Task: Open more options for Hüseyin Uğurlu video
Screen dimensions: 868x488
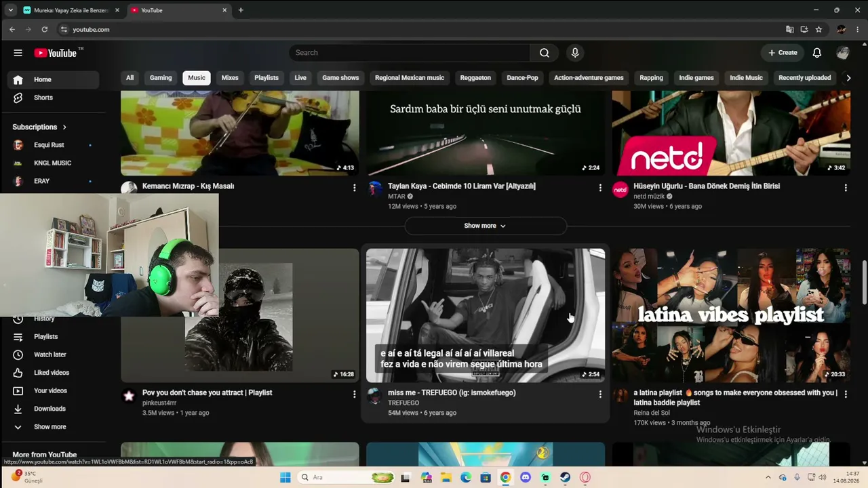Action: coord(846,188)
